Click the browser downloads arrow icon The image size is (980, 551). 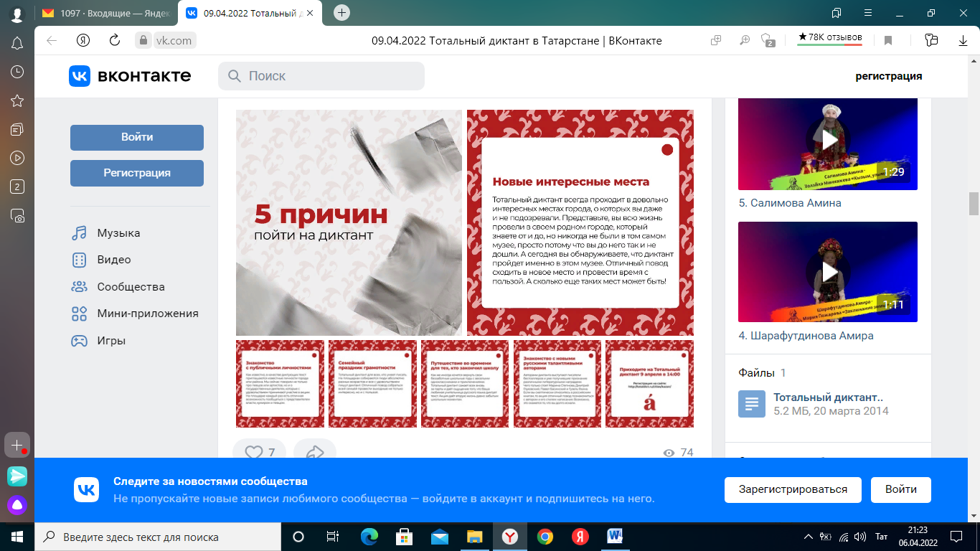click(963, 41)
